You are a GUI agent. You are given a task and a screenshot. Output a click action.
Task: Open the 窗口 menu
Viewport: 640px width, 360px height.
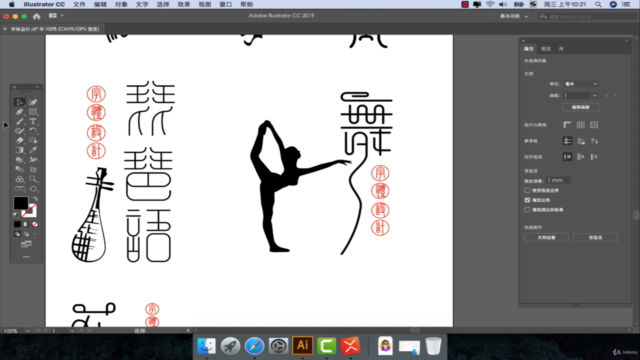point(226,4)
